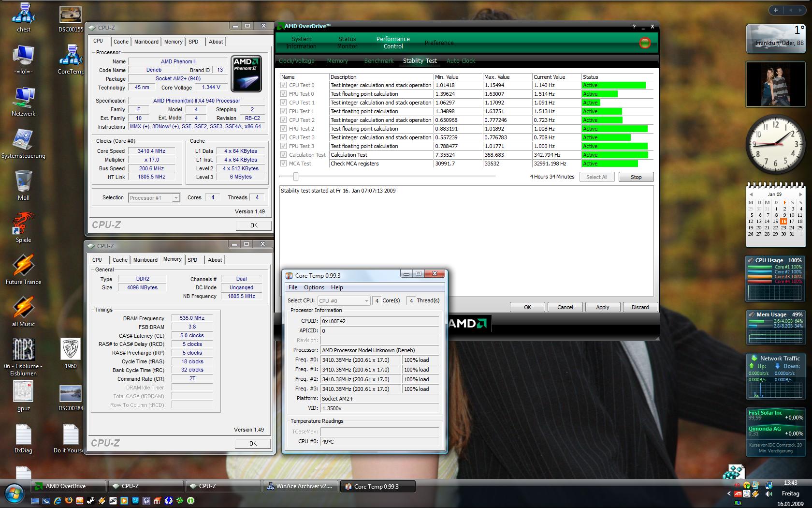
Task: Open the chest desktop shortcut
Action: (x=23, y=17)
